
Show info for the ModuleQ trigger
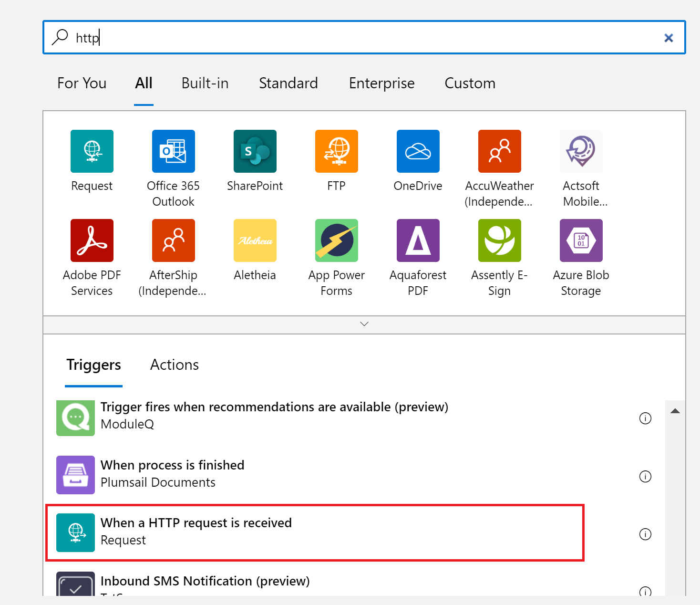tap(645, 418)
